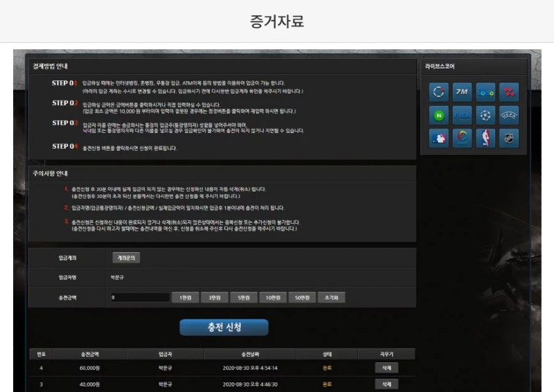Open the UEFA live score icon
The width and height of the screenshot is (554, 392).
click(x=509, y=115)
